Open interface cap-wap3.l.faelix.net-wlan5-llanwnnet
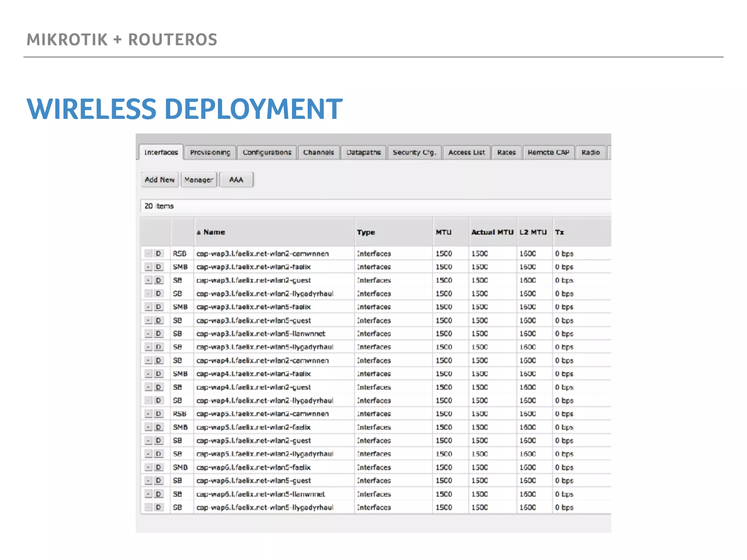 pyautogui.click(x=261, y=334)
